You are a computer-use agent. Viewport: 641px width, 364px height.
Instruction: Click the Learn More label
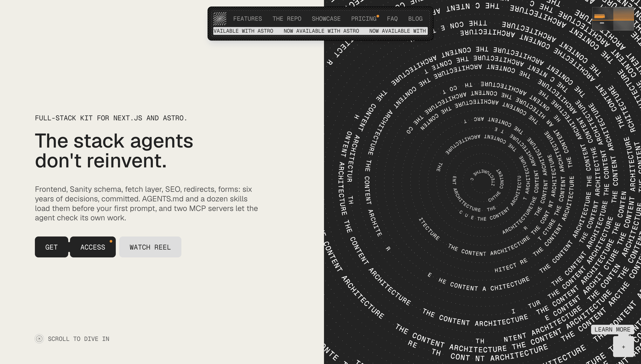click(x=612, y=330)
